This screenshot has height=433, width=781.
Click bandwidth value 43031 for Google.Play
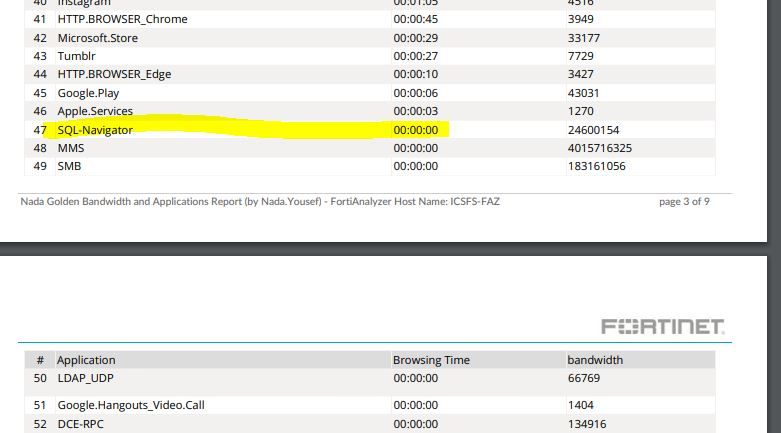click(x=583, y=93)
